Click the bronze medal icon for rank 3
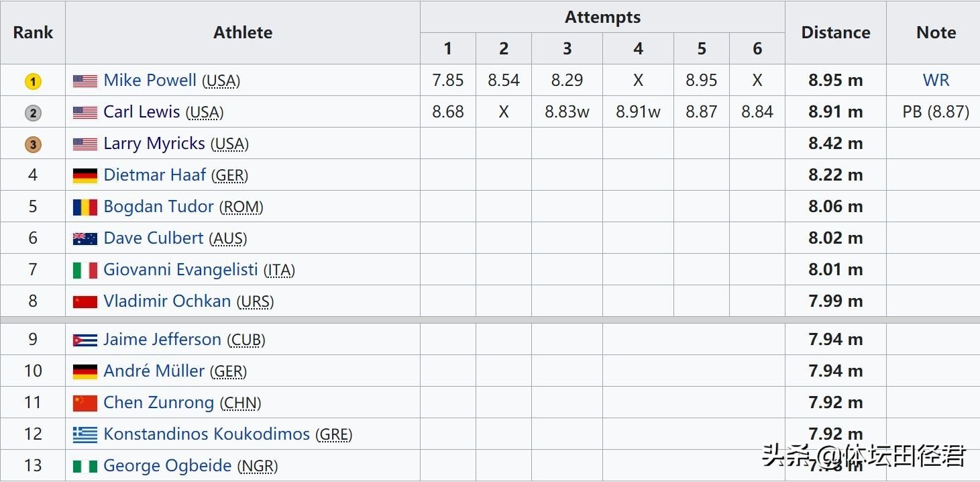The width and height of the screenshot is (980, 482). pyautogui.click(x=33, y=144)
